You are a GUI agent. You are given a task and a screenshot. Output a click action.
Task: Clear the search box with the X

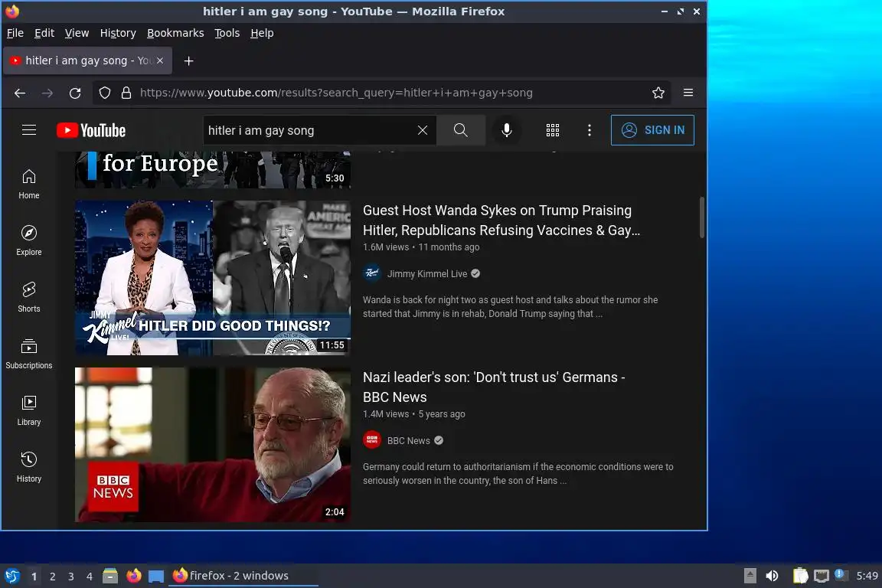423,130
